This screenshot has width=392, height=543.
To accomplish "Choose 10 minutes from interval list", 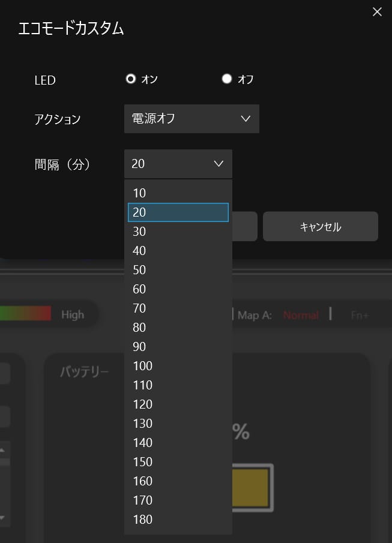I will [178, 193].
